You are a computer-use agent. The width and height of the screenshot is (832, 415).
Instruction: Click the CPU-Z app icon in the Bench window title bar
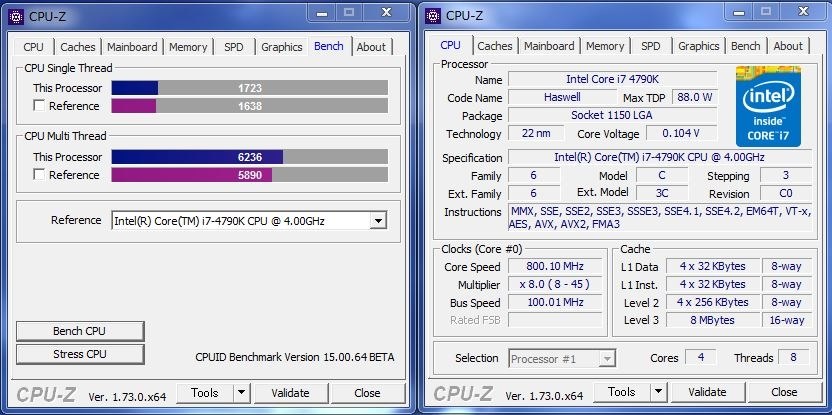pyautogui.click(x=16, y=16)
